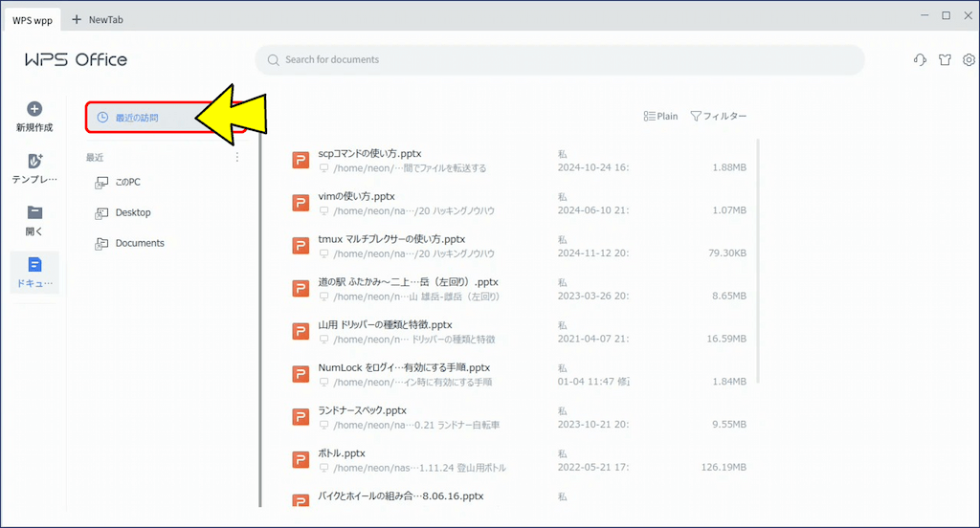The image size is (980, 528).
Task: Open the このPC location
Action: tap(127, 182)
